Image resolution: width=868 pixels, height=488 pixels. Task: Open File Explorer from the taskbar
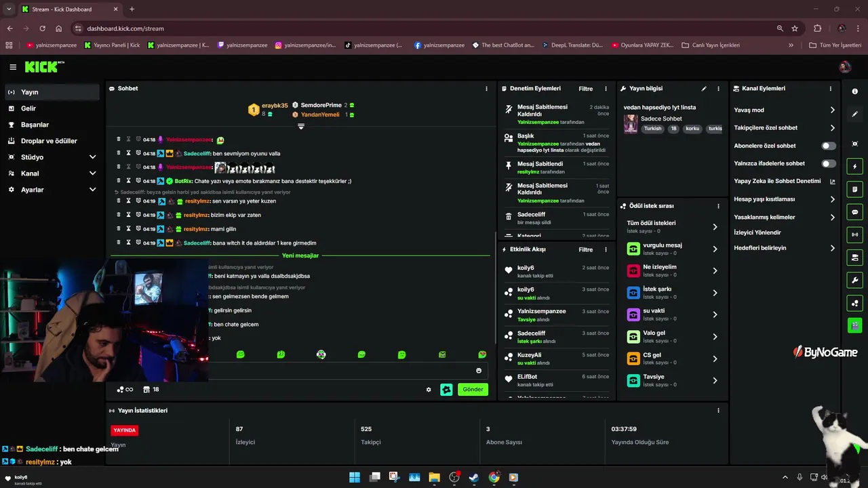click(434, 477)
